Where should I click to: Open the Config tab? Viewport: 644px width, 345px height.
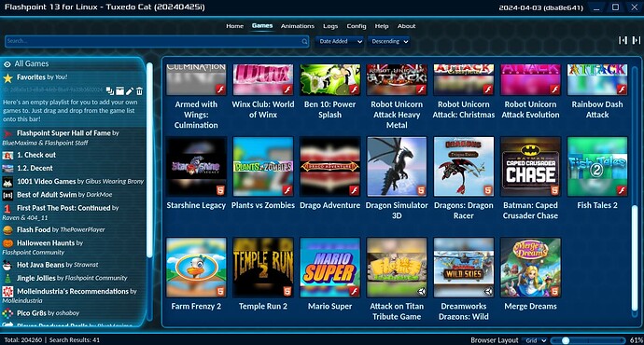[x=357, y=26]
